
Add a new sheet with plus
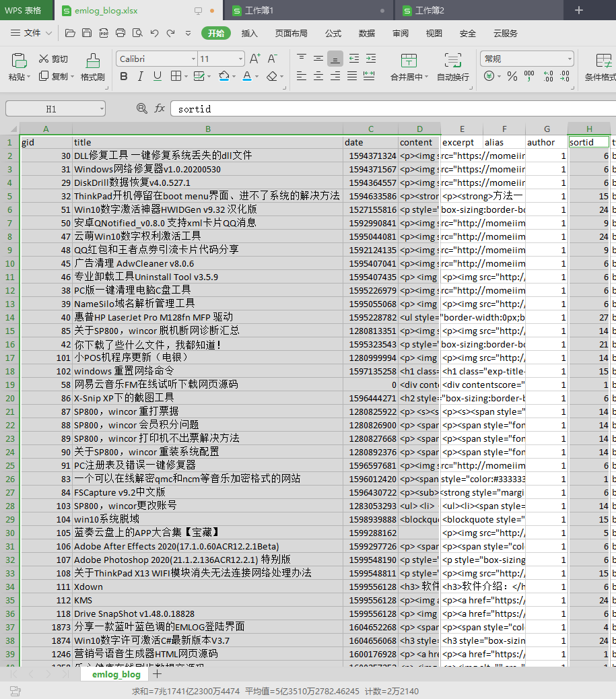click(158, 673)
